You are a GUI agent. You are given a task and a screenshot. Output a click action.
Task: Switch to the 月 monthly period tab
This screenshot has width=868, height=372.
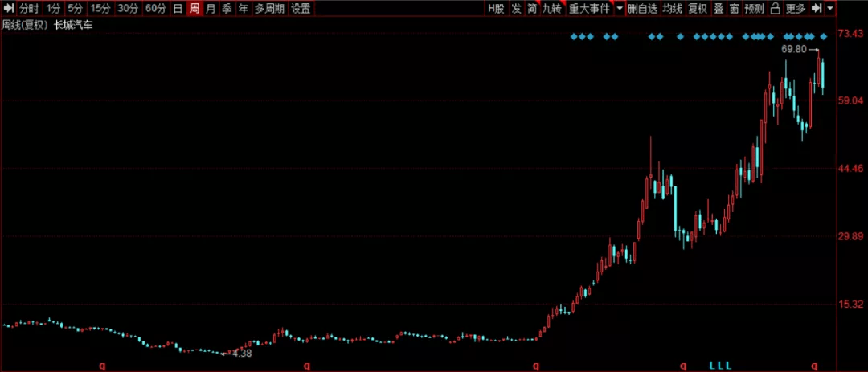(x=211, y=9)
